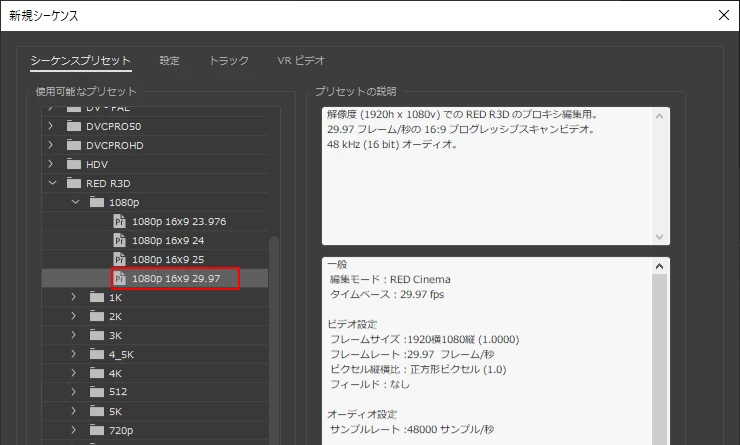Click the 512 folder icon

[x=97, y=391]
